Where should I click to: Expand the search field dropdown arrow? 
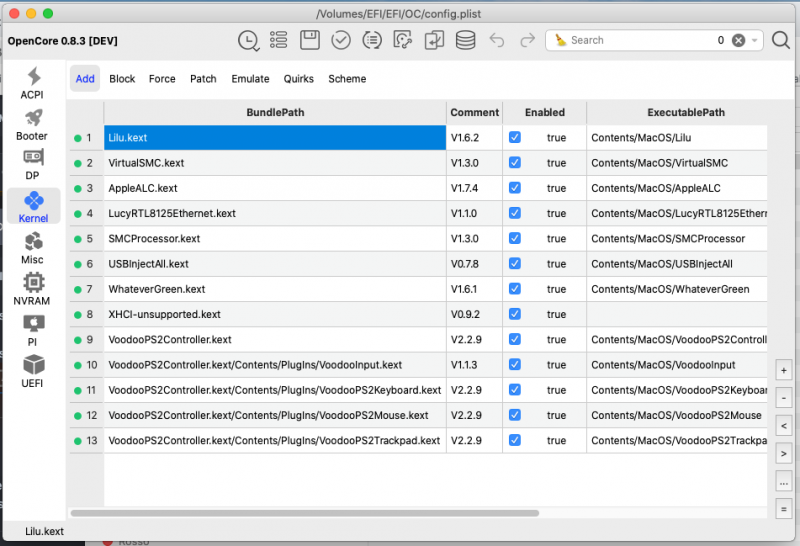click(755, 40)
